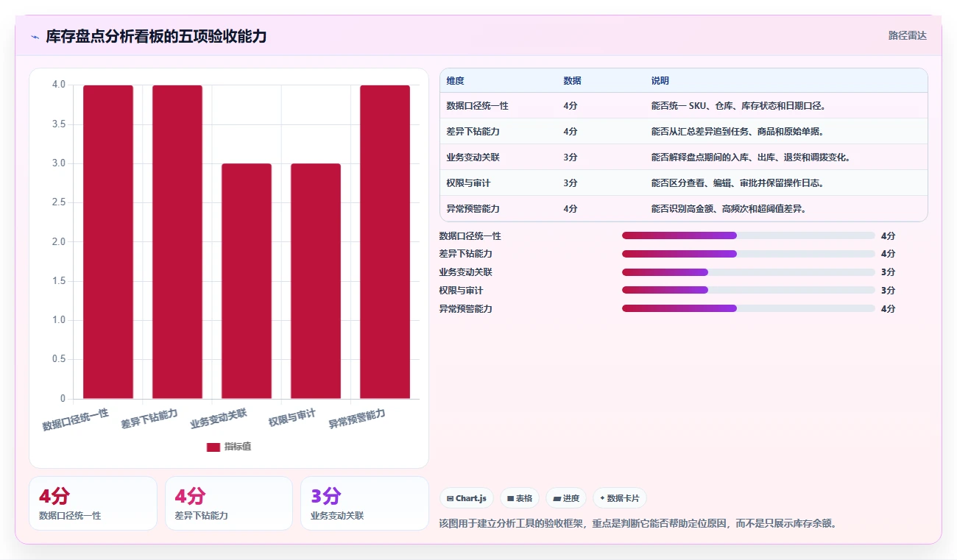Click description 能否从汇总差异追到任务、商品和原始单据
Image resolution: width=957 pixels, height=560 pixels.
738,132
